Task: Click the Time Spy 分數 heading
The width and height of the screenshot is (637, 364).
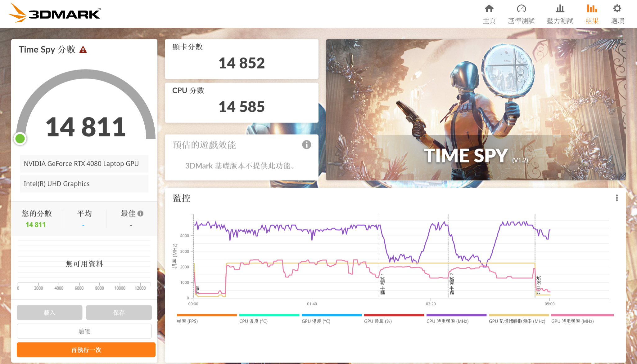Action: 47,50
